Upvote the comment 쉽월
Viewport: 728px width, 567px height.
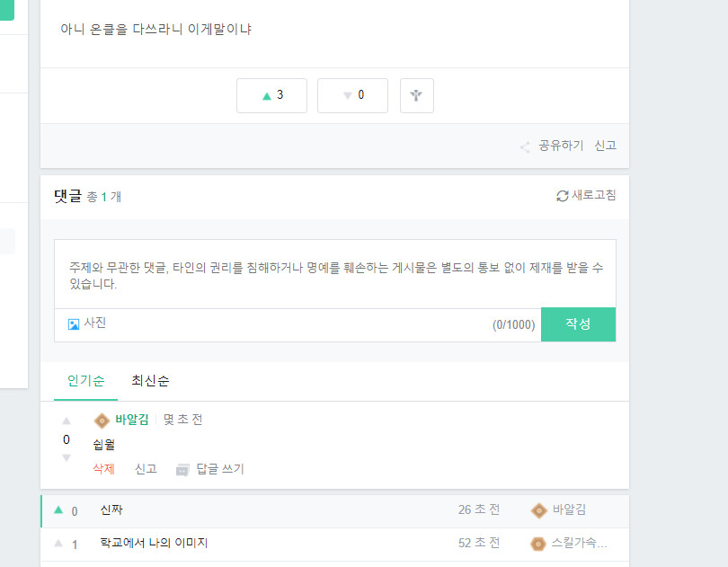click(x=67, y=421)
